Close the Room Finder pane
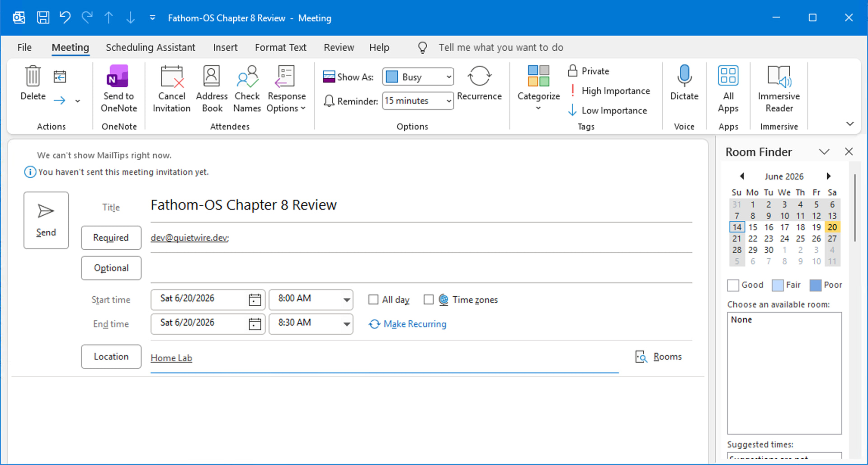 tap(849, 152)
